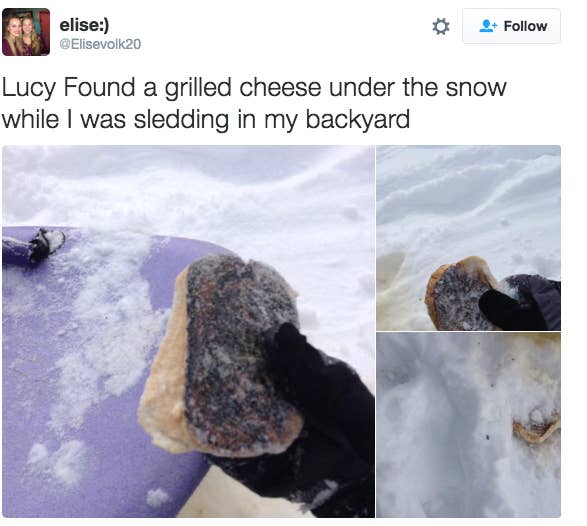Viewport: 587px width, 526px height.
Task: Open bottom-right photo of buried sandwich
Action: point(468,425)
